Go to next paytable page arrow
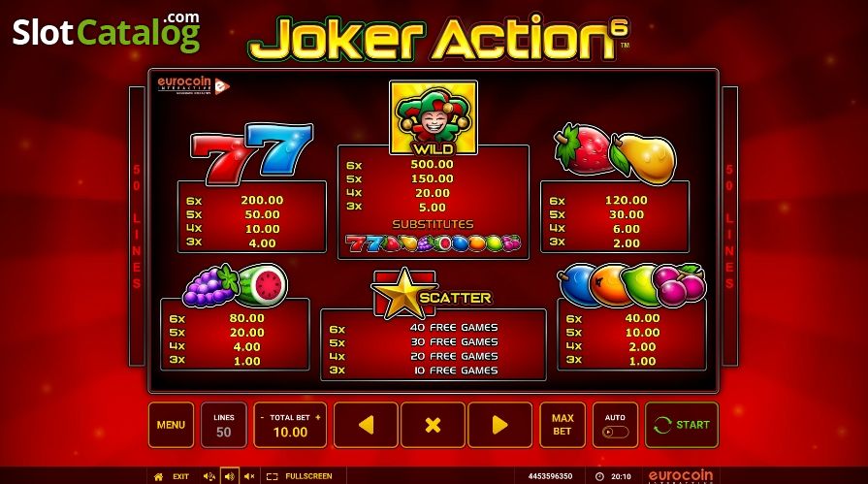The width and height of the screenshot is (868, 484). 499,425
